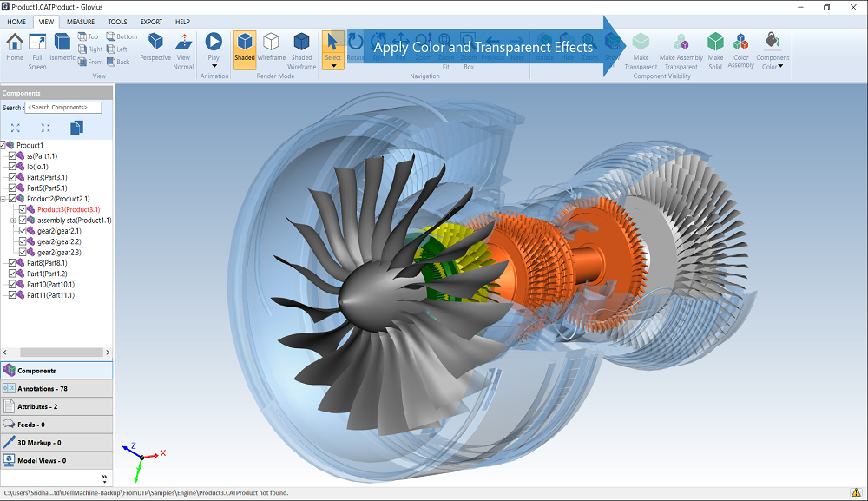
Task: Toggle the Part10(Part10.1) checkbox
Action: coord(12,285)
